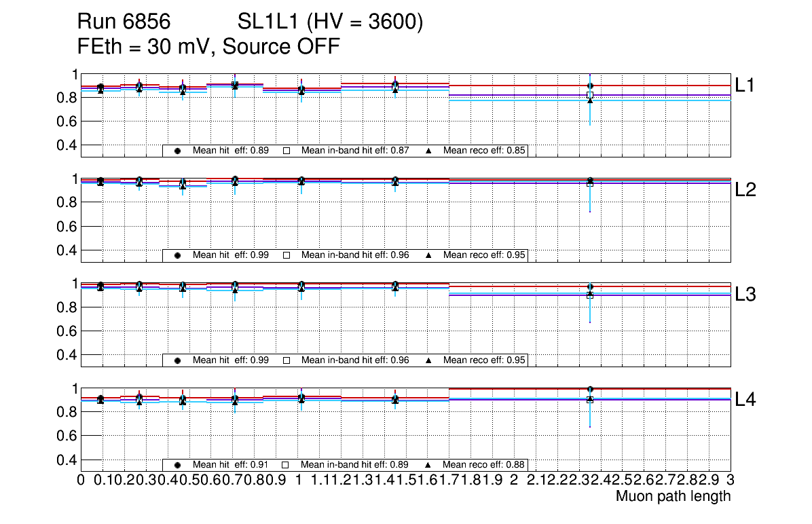Screen dimensions: 812x524
Task: Click the 'SL1L1 (HV = 3600)' heading
Action: [330, 23]
